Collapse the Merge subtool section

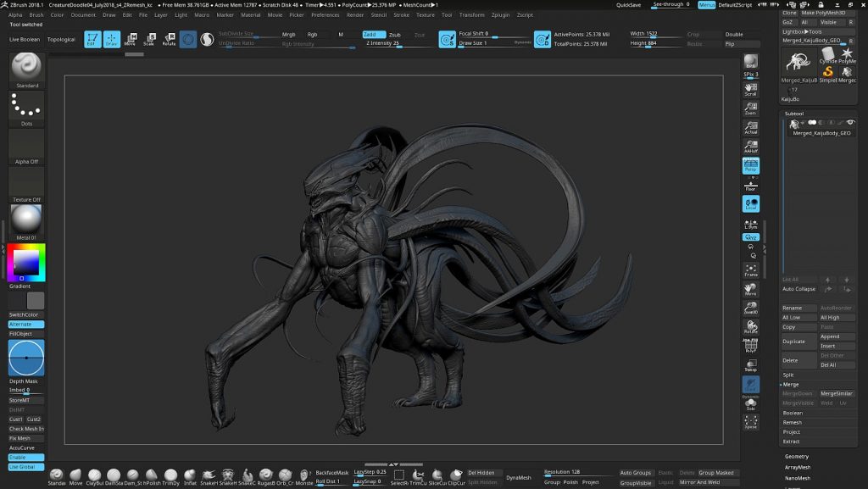point(791,385)
